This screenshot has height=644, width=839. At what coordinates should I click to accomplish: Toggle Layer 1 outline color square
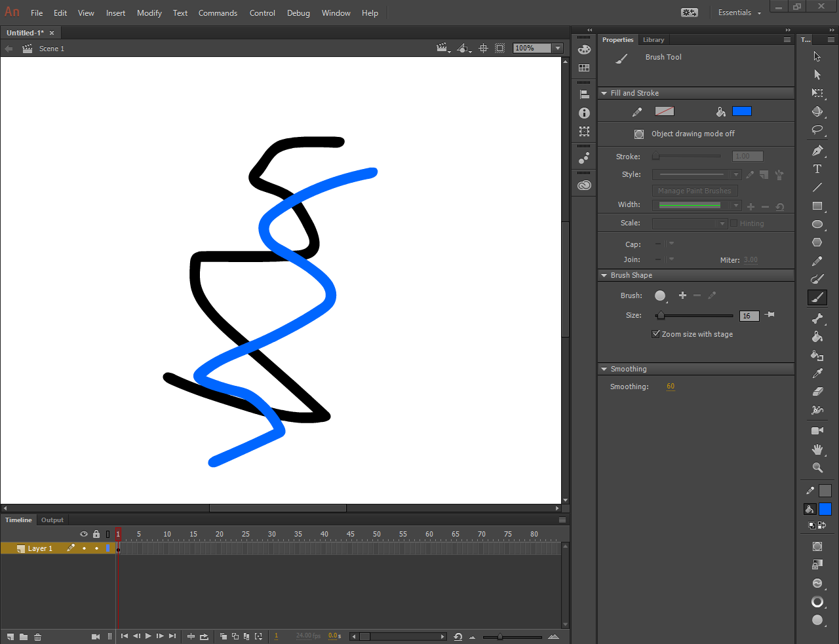[x=108, y=548]
